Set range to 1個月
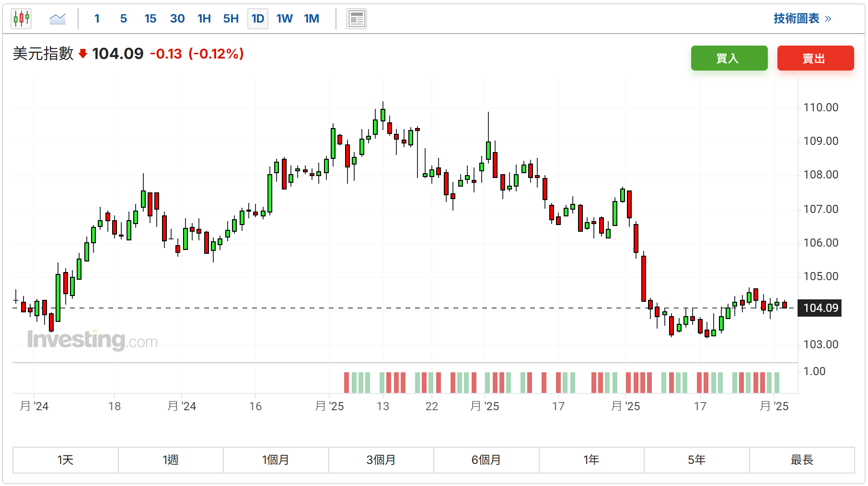868x486 pixels. (x=276, y=460)
